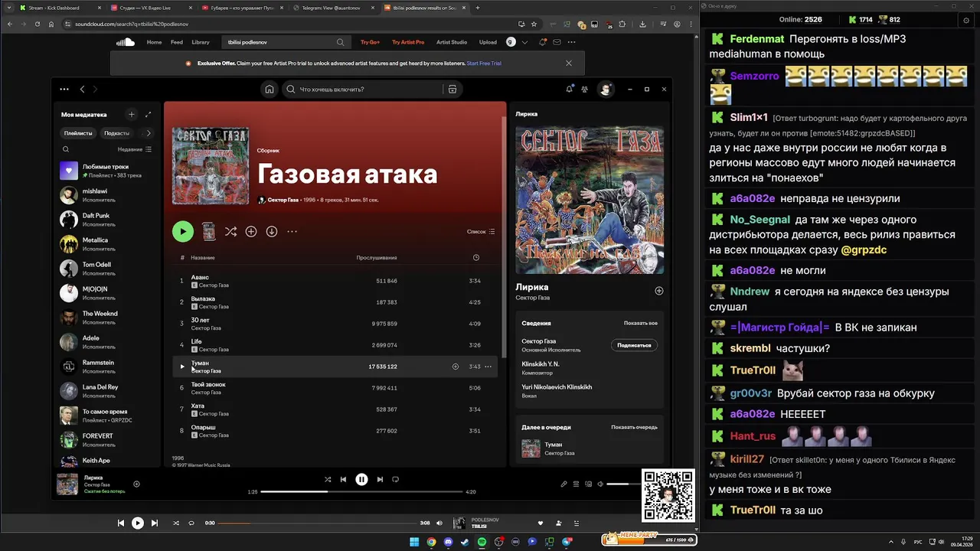Like TBILISI with heart in SoundCloud player
This screenshot has height=551, width=980.
click(x=541, y=523)
